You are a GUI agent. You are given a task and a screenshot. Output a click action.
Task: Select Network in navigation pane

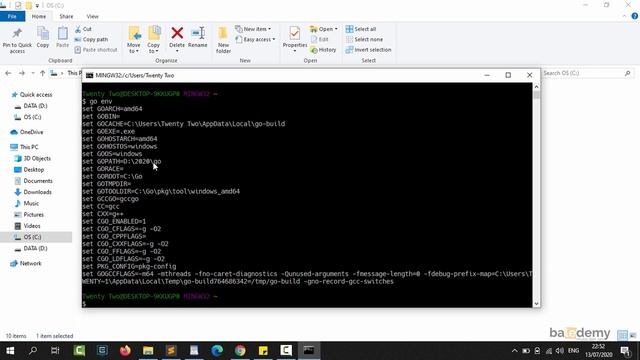point(26,263)
